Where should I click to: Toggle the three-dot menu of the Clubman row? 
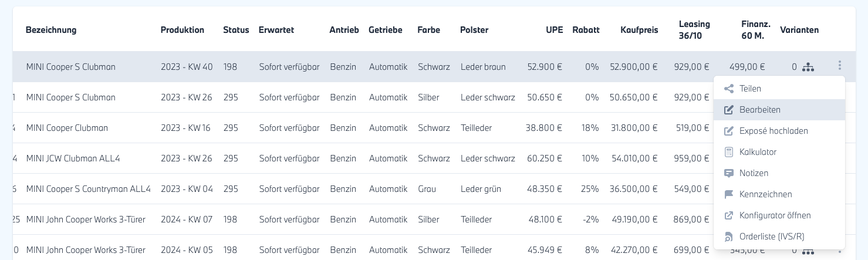[840, 66]
